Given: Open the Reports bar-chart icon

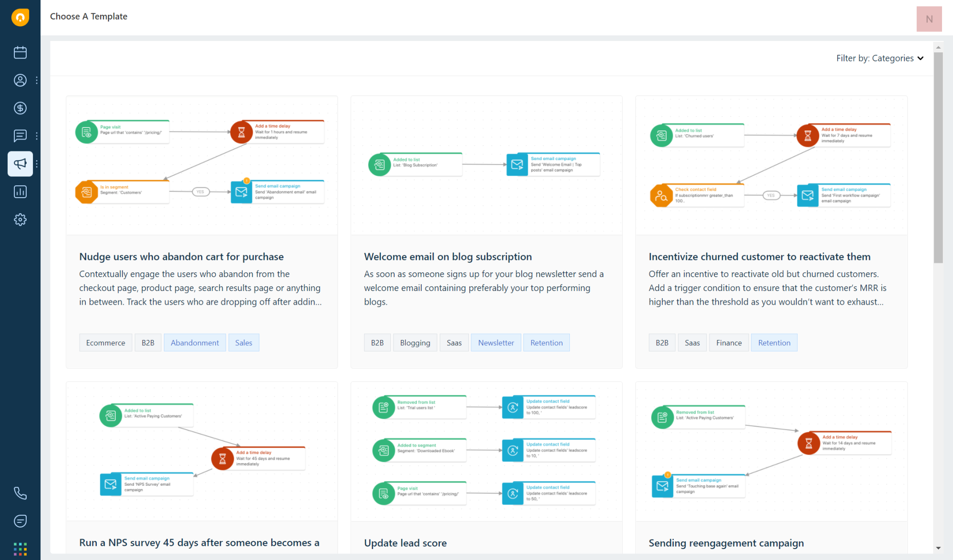Looking at the screenshot, I should pos(20,191).
